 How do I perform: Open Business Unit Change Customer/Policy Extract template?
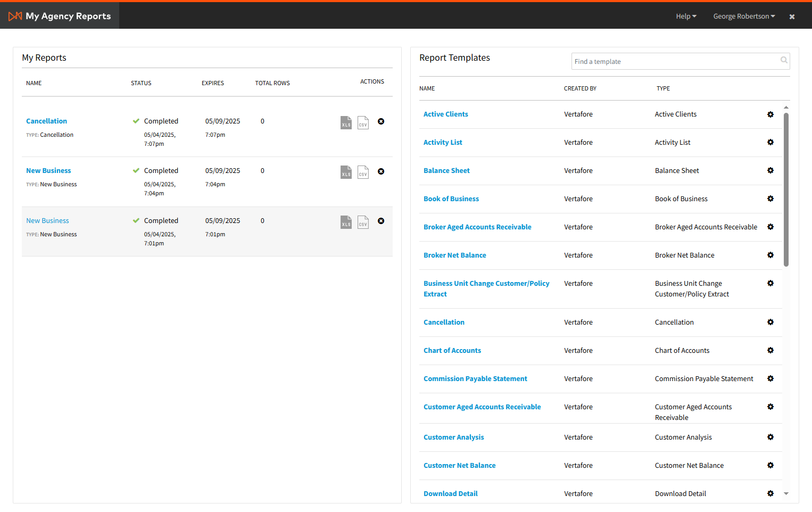[486, 289]
